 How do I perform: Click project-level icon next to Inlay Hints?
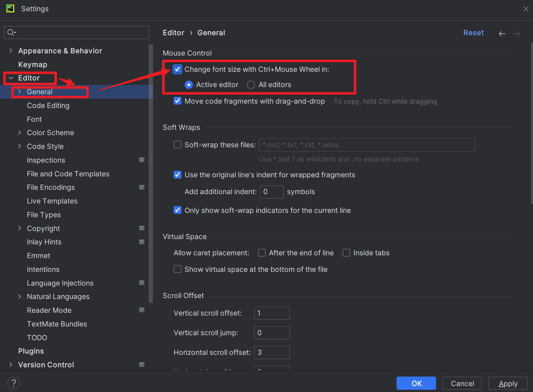pos(142,242)
